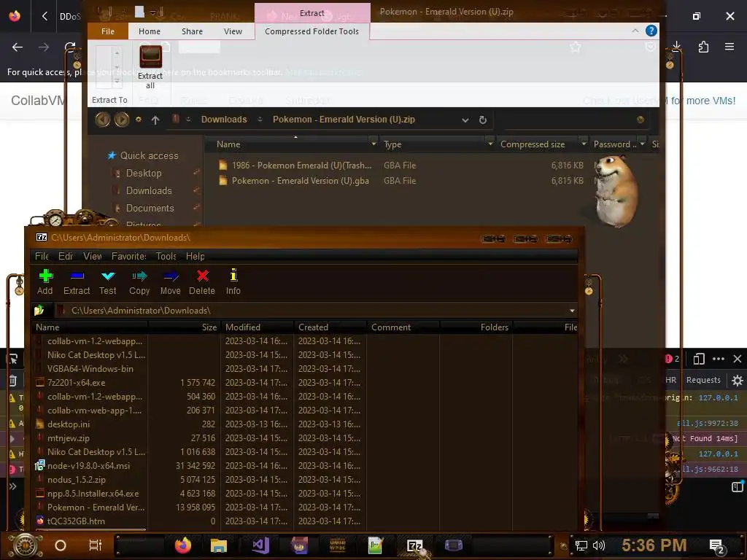
Task: Open Explorer recent locations small arrow
Action: tap(139, 120)
